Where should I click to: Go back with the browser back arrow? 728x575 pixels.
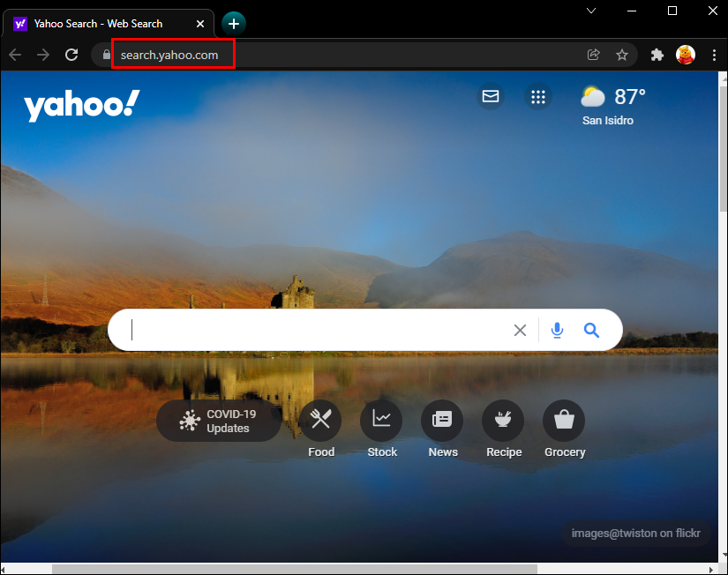coord(15,55)
